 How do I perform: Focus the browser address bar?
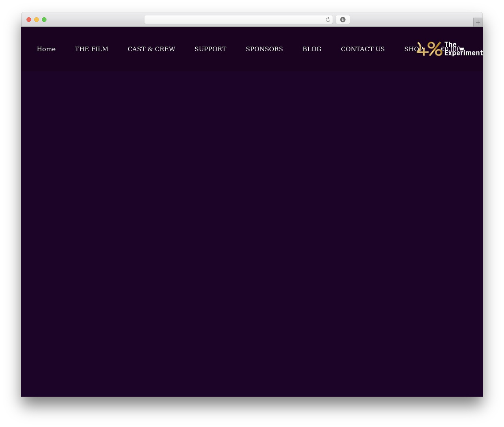239,20
